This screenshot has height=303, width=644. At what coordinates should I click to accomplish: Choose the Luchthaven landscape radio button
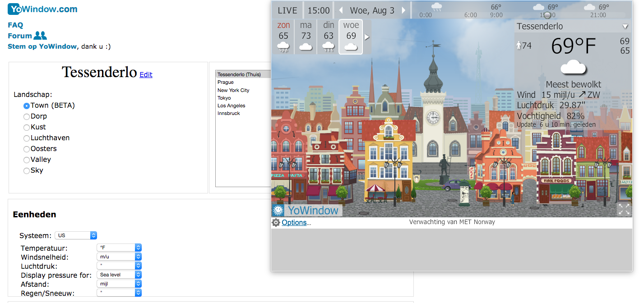point(27,138)
